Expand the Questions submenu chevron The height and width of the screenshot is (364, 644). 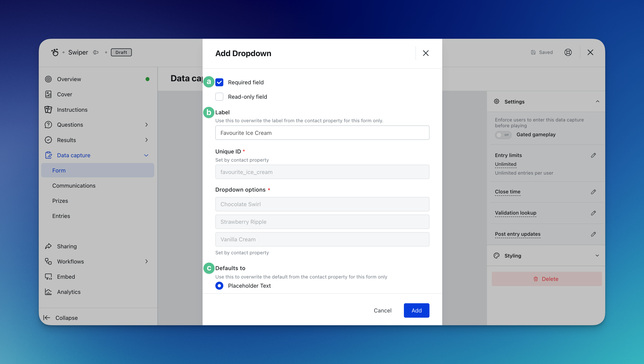(x=146, y=125)
